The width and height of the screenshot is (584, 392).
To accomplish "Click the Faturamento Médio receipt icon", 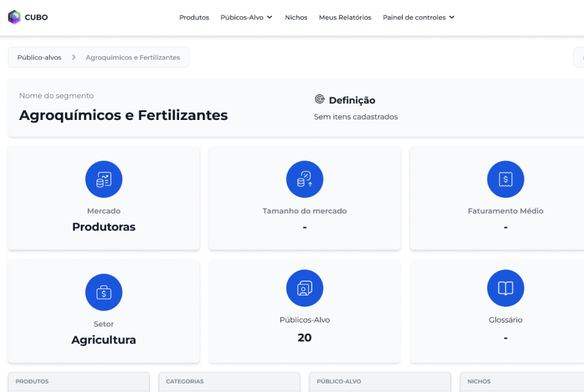I will (505, 179).
